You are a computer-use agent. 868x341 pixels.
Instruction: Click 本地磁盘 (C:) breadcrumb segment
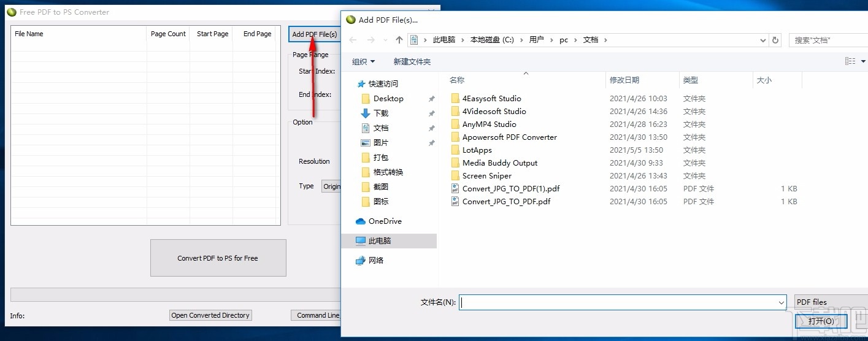[492, 40]
